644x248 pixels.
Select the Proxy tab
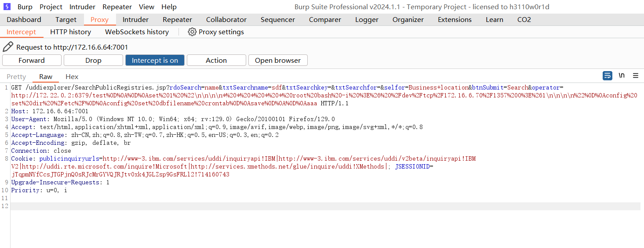[99, 20]
